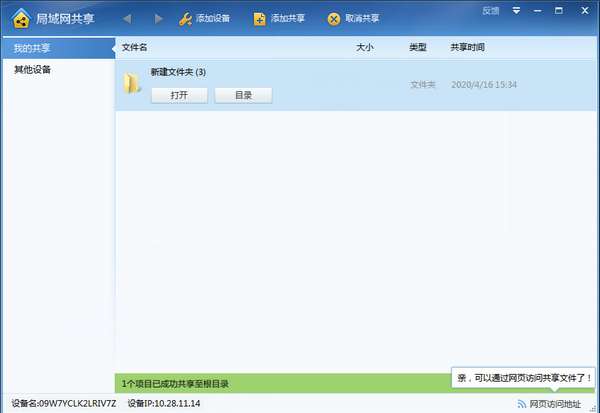
Task: Go forward with the right arrow
Action: click(158, 18)
